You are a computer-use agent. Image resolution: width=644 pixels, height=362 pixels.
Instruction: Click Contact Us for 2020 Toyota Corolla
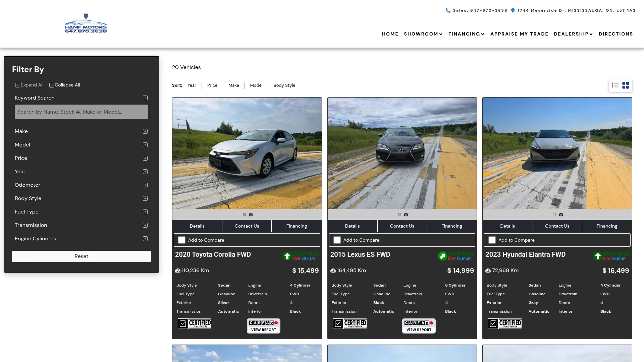point(247,226)
